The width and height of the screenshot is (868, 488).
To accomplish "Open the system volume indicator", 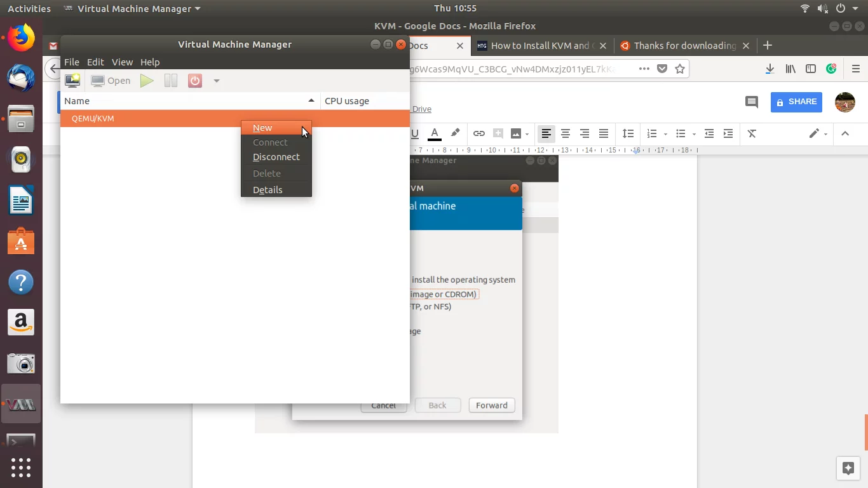I will (822, 8).
